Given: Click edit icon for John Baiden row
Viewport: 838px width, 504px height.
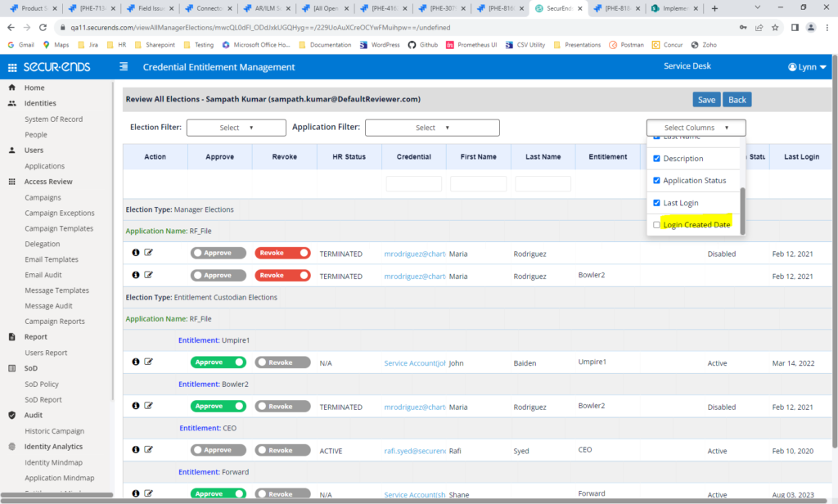Looking at the screenshot, I should (x=149, y=362).
